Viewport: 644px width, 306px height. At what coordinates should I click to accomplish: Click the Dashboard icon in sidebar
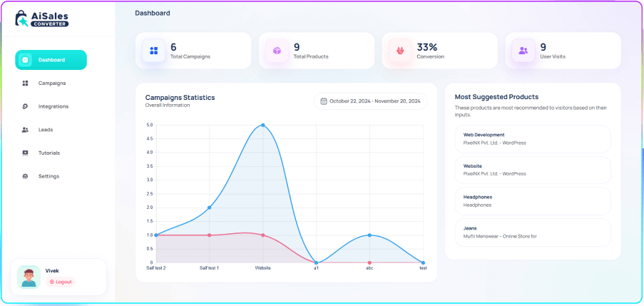(26, 60)
